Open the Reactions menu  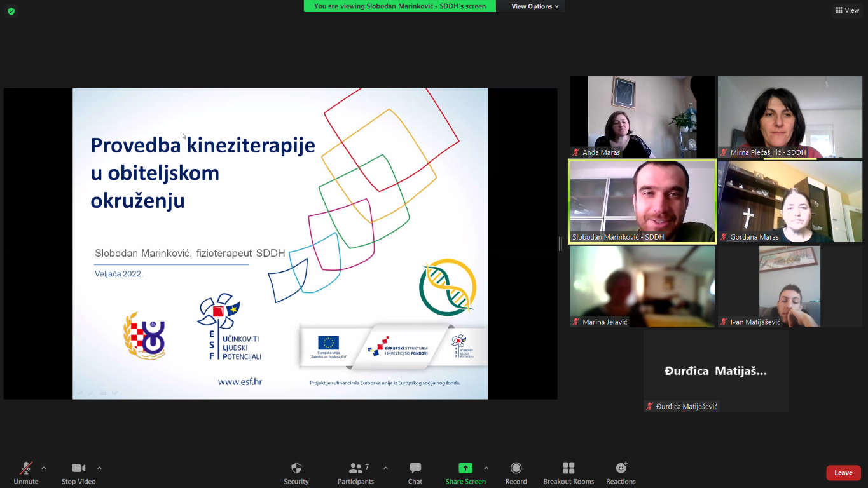(x=621, y=472)
